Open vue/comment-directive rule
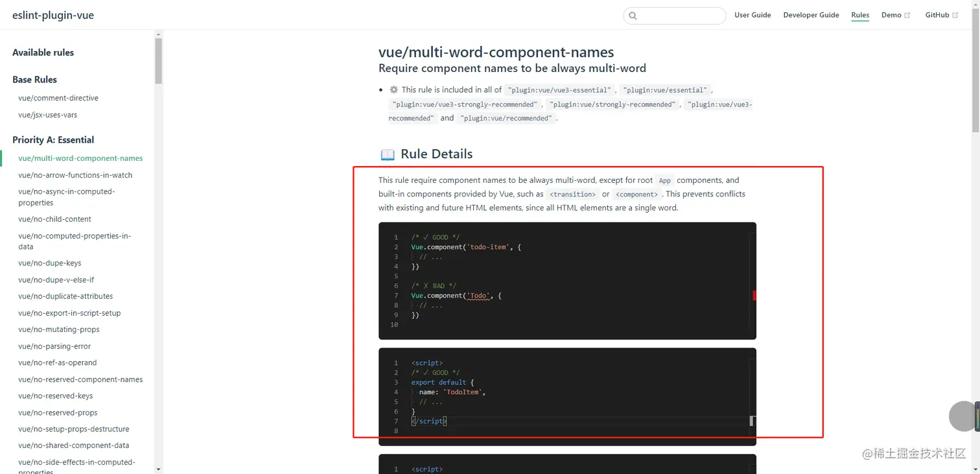This screenshot has width=980, height=474. tap(58, 98)
